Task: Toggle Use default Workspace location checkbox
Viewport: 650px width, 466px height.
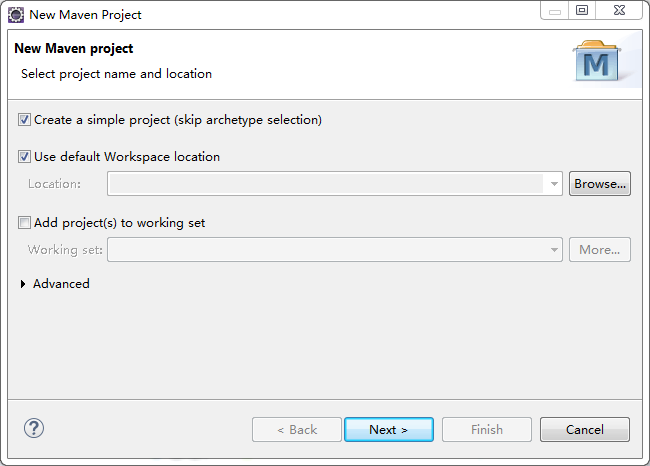Action: [24, 157]
